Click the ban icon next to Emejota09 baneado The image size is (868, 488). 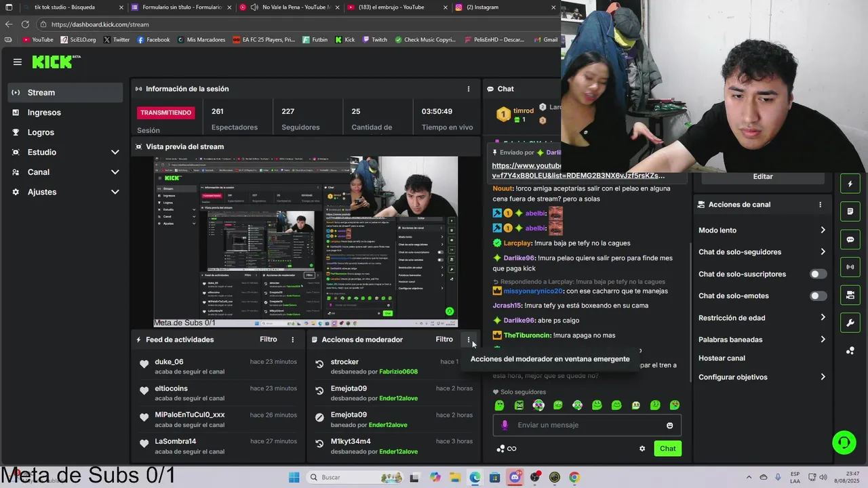coord(319,418)
